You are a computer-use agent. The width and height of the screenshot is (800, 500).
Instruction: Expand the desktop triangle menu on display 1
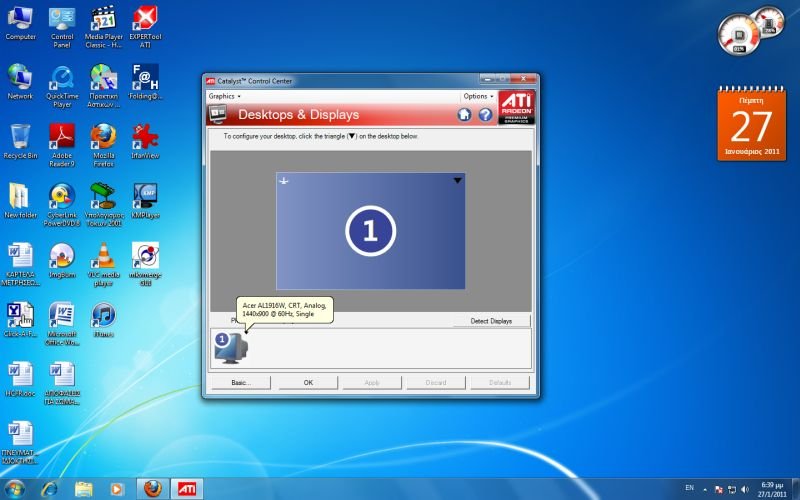tap(458, 180)
